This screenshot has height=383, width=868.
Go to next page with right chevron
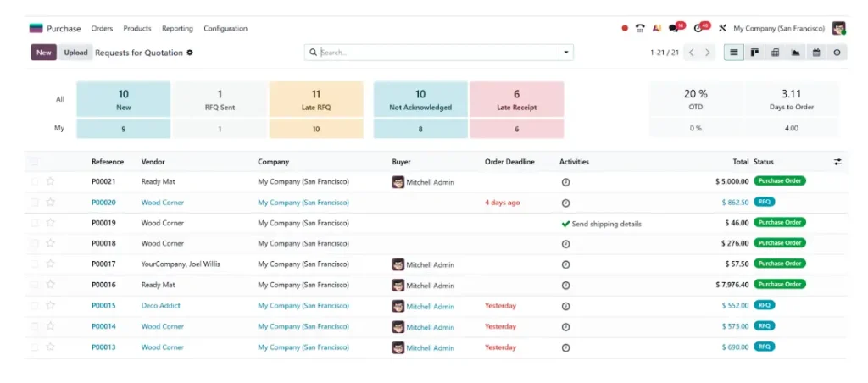click(x=708, y=53)
